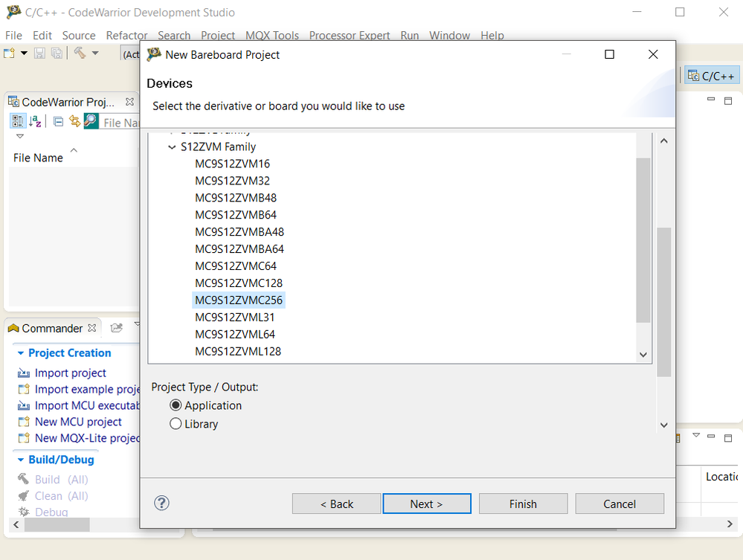Image resolution: width=743 pixels, height=560 pixels.
Task: Open the Projects panel view menu triangle
Action: pyautogui.click(x=20, y=136)
